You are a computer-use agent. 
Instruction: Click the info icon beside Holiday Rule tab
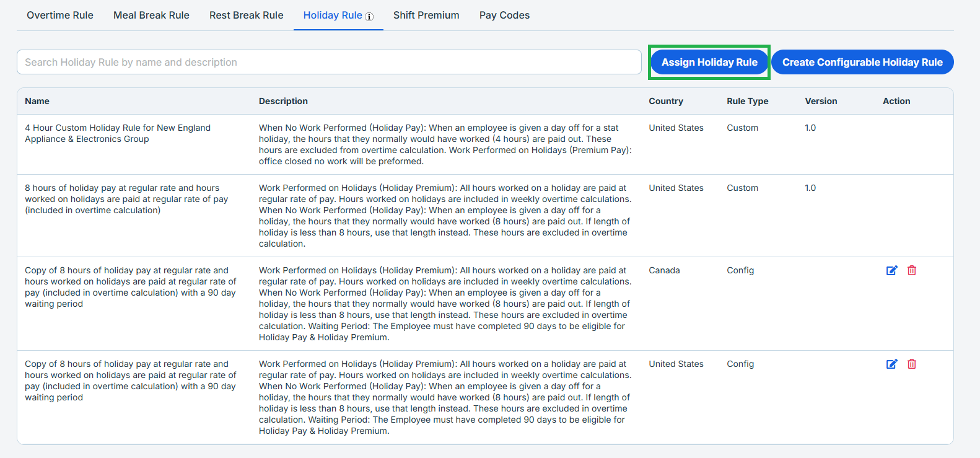pyautogui.click(x=369, y=17)
